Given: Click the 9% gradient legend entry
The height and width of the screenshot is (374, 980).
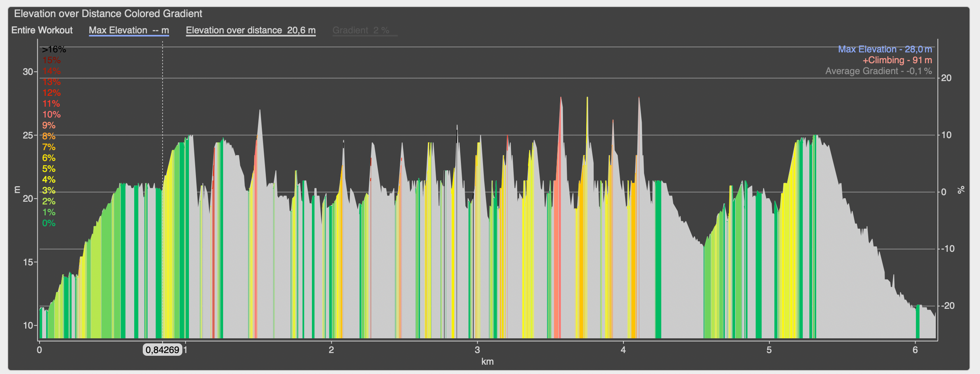Looking at the screenshot, I should point(49,125).
